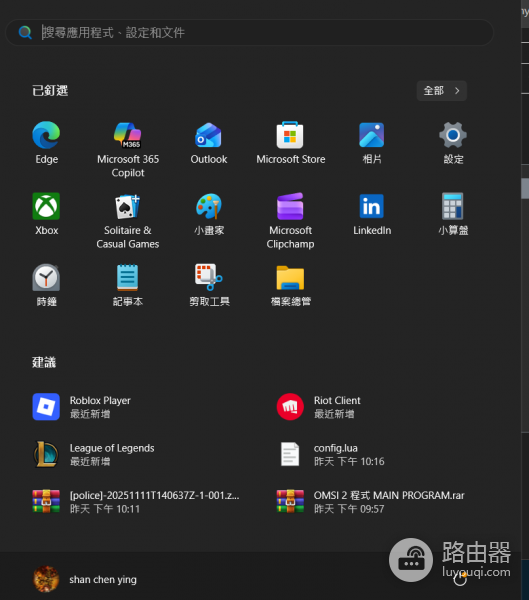Screen dimensions: 529x600
Task: Launch Microsoft Clipchamp
Action: tap(291, 220)
